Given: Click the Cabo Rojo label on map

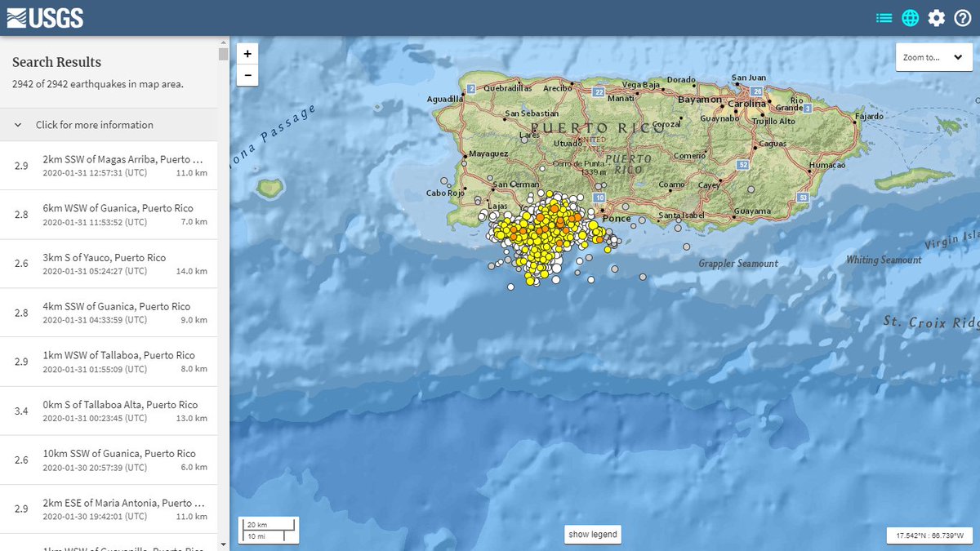Looking at the screenshot, I should click(445, 193).
